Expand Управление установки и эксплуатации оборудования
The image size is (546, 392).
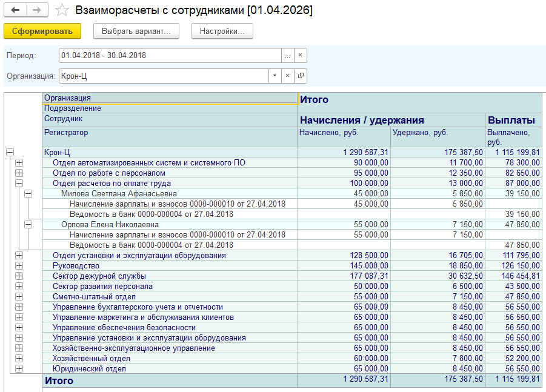click(x=19, y=337)
